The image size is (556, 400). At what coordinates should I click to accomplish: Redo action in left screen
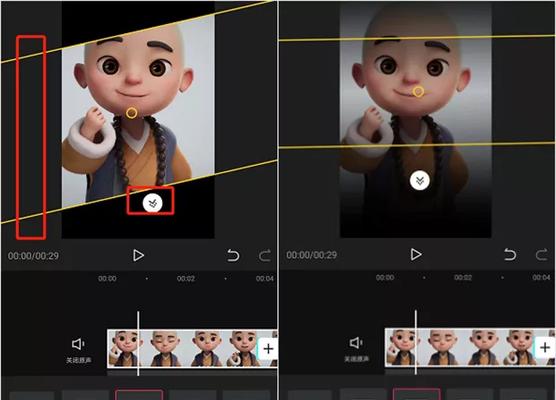[x=265, y=255]
